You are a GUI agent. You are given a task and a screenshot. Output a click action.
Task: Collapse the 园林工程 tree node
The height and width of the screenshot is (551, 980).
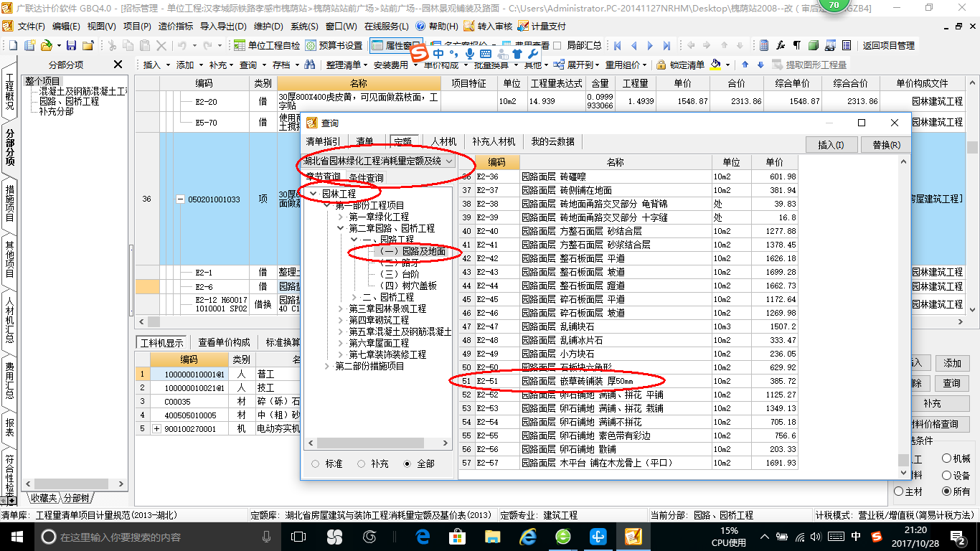tap(314, 194)
